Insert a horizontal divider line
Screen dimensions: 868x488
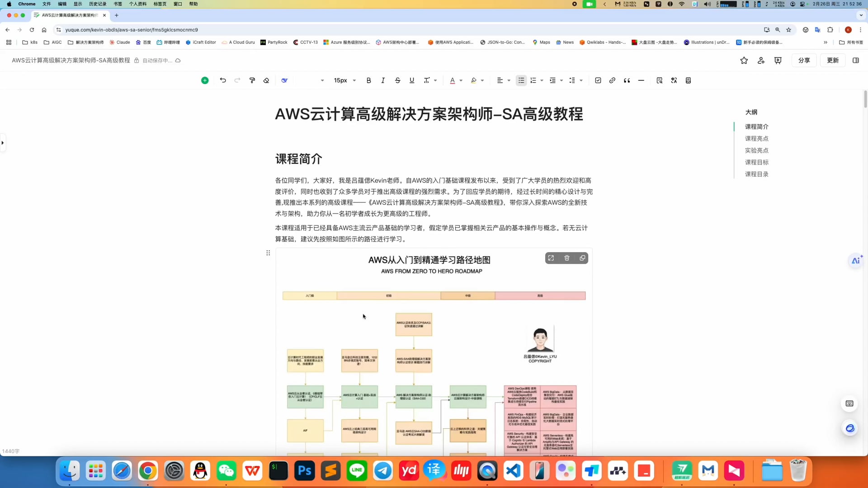pos(641,80)
